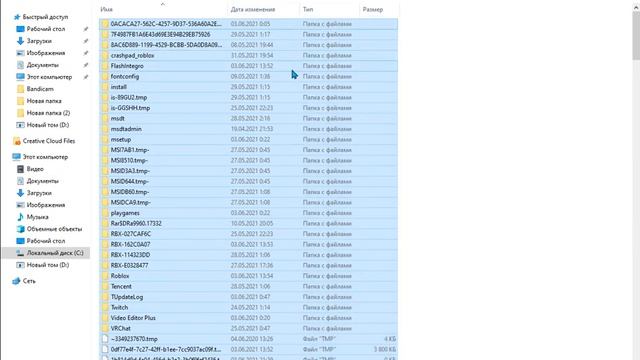Select the msetup folder
The width and height of the screenshot is (640, 360).
click(121, 140)
